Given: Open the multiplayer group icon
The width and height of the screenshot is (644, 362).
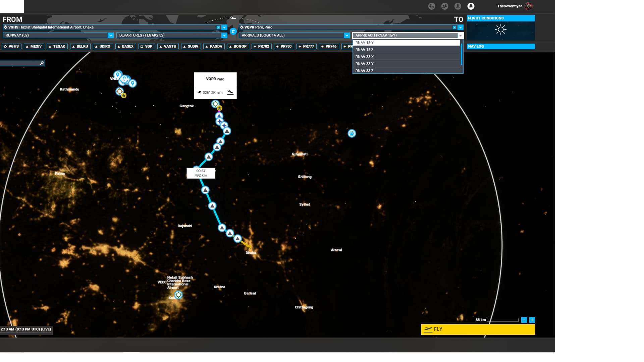Looking at the screenshot, I should click(x=444, y=6).
